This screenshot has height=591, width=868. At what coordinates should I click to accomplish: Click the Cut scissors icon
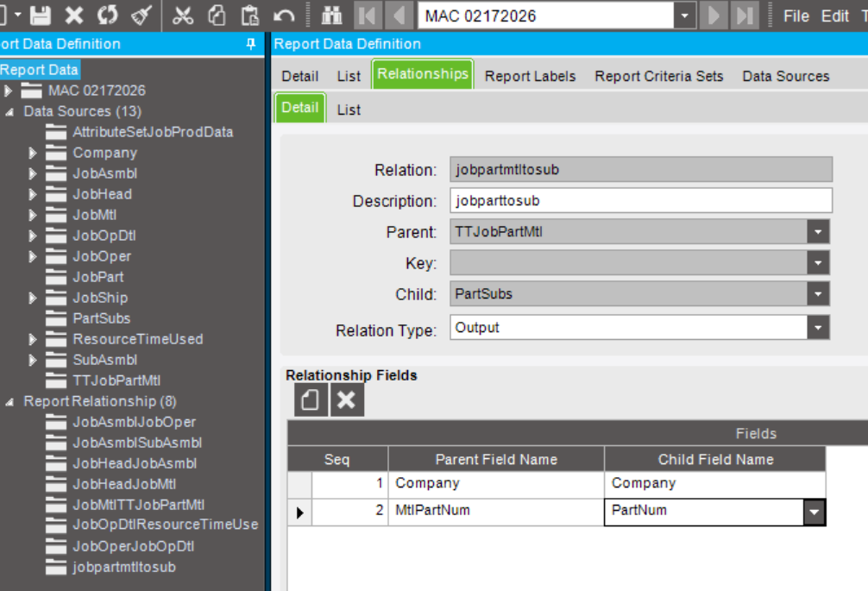[x=183, y=16]
